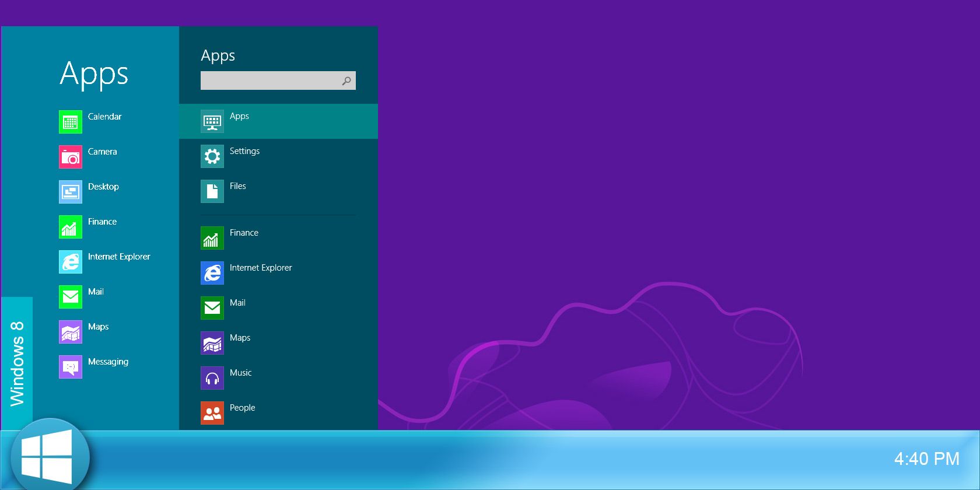Click the 'Camera' text label
The height and width of the screenshot is (490, 980).
pyautogui.click(x=102, y=152)
